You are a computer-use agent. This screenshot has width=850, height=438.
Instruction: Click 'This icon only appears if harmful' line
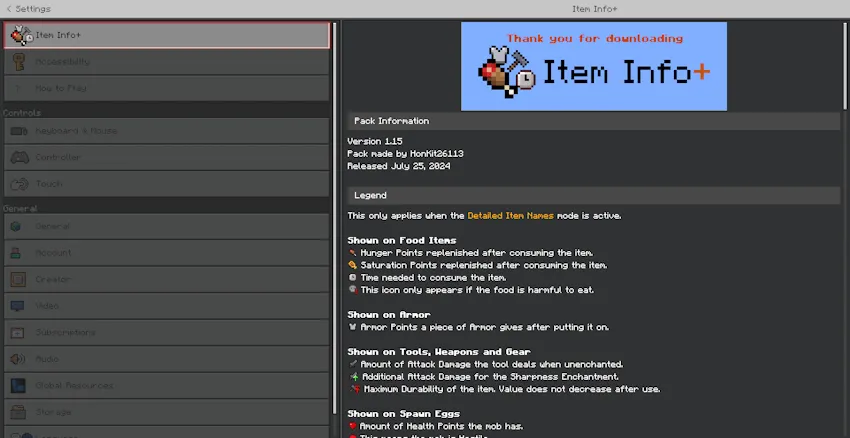[x=477, y=290]
